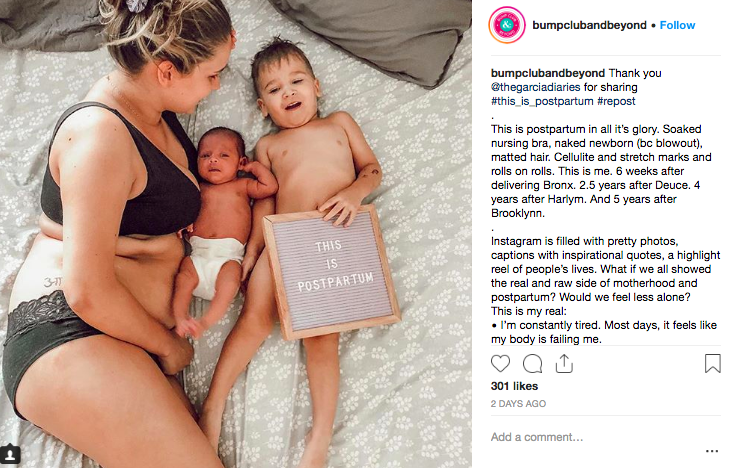737x468 pixels.
Task: Click the postpartum photo
Action: pos(236,234)
